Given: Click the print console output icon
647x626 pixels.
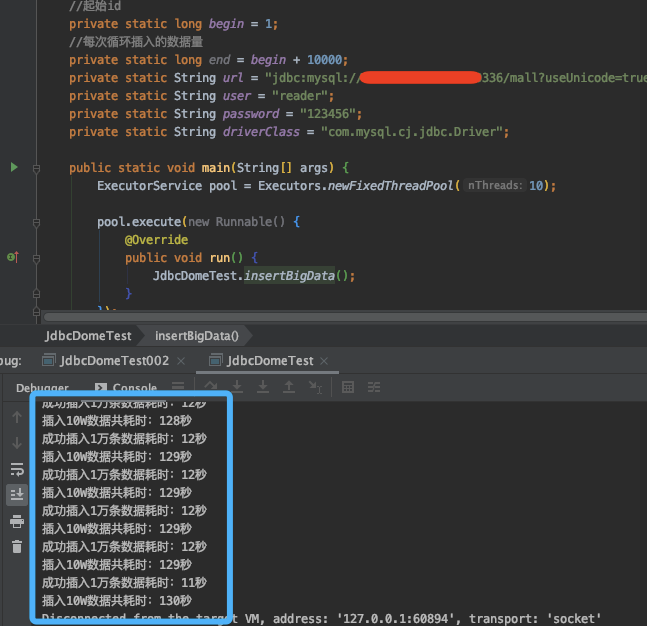Looking at the screenshot, I should 17,521.
